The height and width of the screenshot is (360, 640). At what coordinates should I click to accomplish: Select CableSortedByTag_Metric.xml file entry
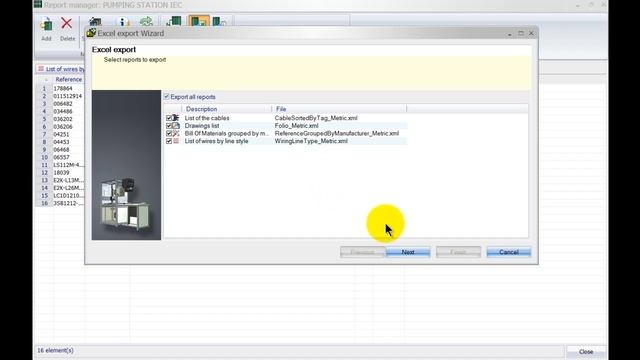pyautogui.click(x=316, y=118)
